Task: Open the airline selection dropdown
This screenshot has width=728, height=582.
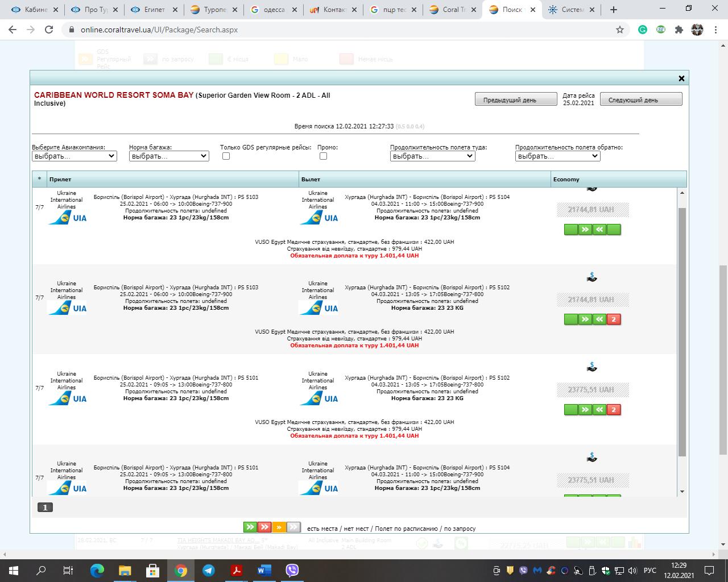Action: (75, 156)
